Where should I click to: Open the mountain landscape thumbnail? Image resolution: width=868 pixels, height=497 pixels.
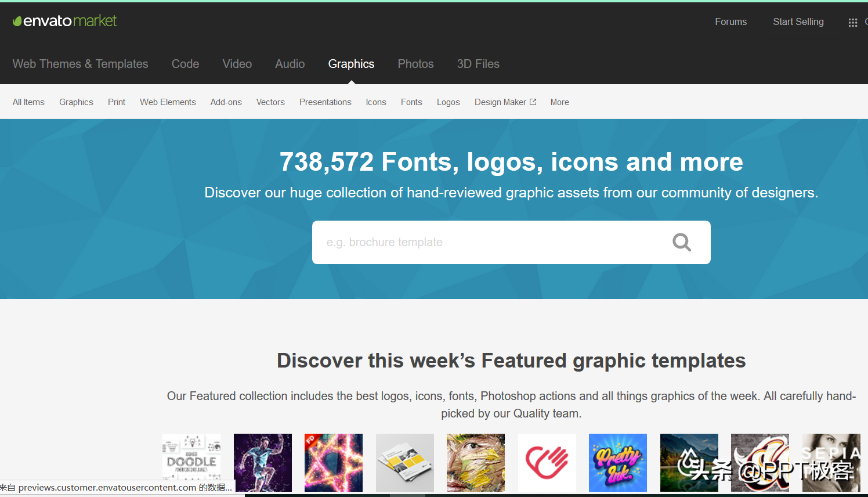pyautogui.click(x=689, y=463)
